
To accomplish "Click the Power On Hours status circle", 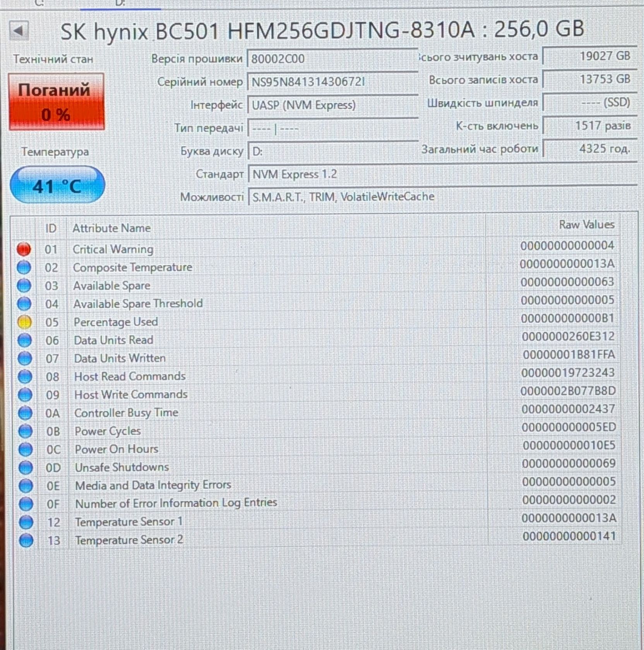I will pos(26,449).
